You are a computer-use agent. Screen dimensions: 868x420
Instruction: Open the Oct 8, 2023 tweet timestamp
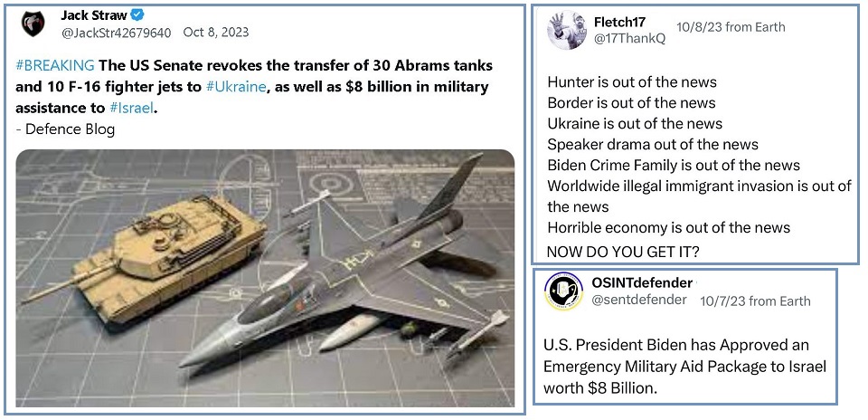pos(216,33)
